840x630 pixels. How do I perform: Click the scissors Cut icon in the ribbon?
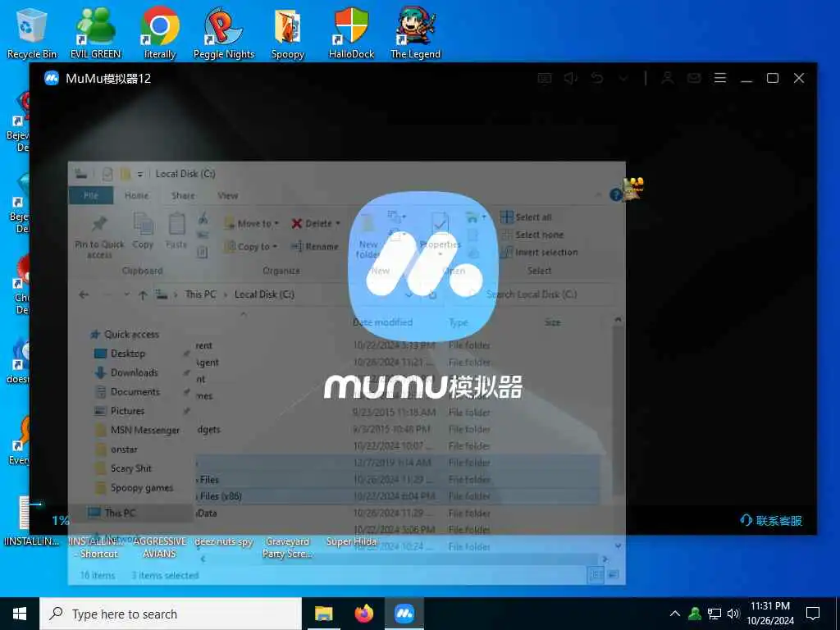[x=203, y=218]
